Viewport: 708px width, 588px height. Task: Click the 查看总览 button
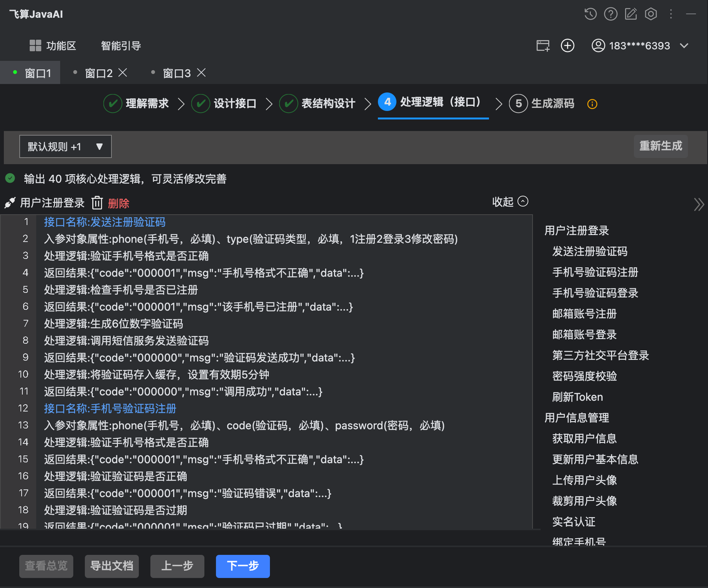click(x=46, y=566)
